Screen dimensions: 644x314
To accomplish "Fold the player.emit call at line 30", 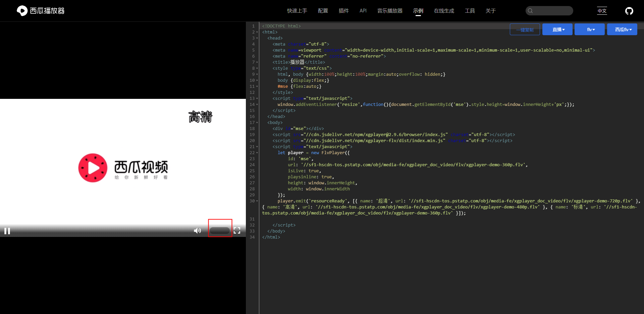I will [257, 201].
